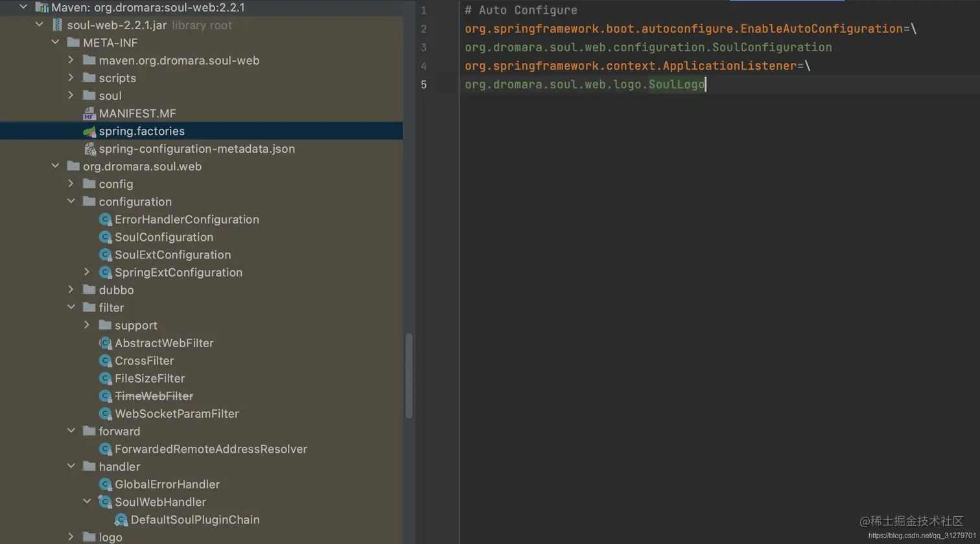Viewport: 980px width, 544px height.
Task: Click the handler package folder icon
Action: 89,466
